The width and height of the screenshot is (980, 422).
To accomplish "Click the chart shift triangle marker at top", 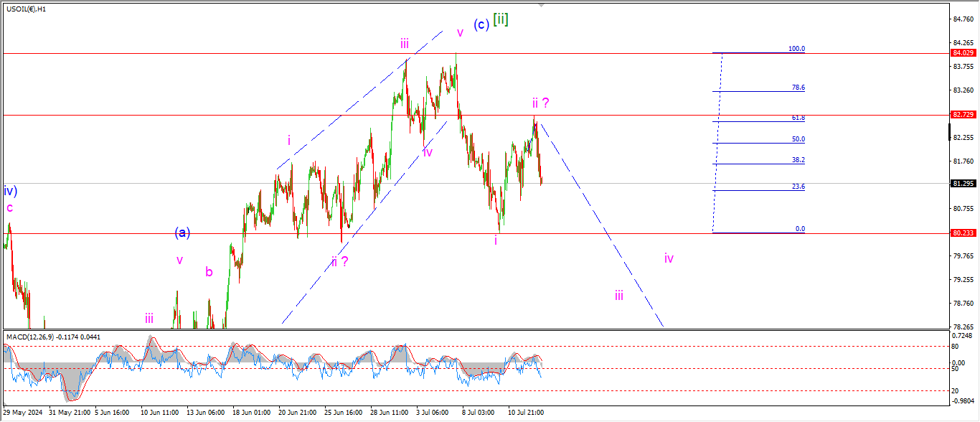I will point(541,4).
